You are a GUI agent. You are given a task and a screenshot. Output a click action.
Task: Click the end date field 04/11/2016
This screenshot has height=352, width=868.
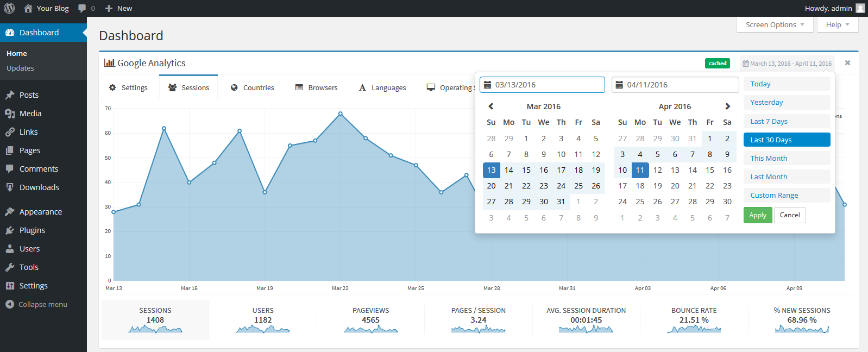point(675,85)
